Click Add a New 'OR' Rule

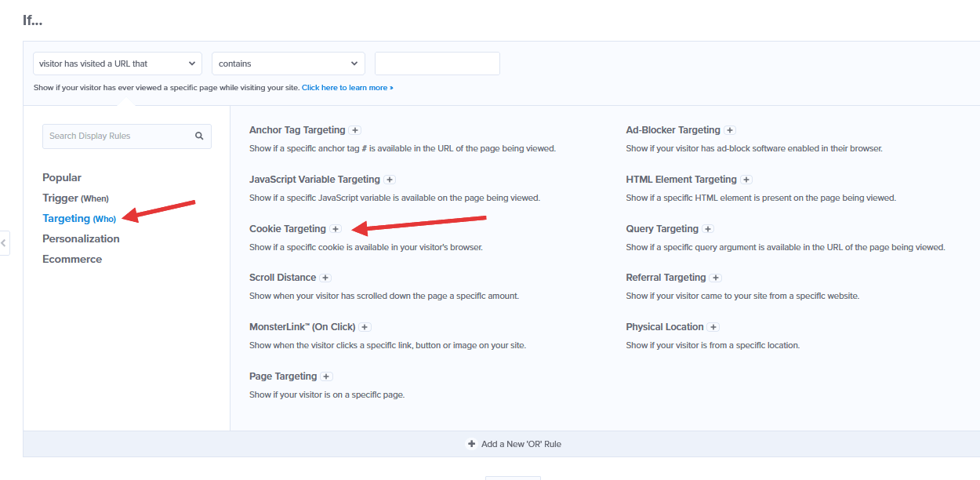pyautogui.click(x=514, y=443)
